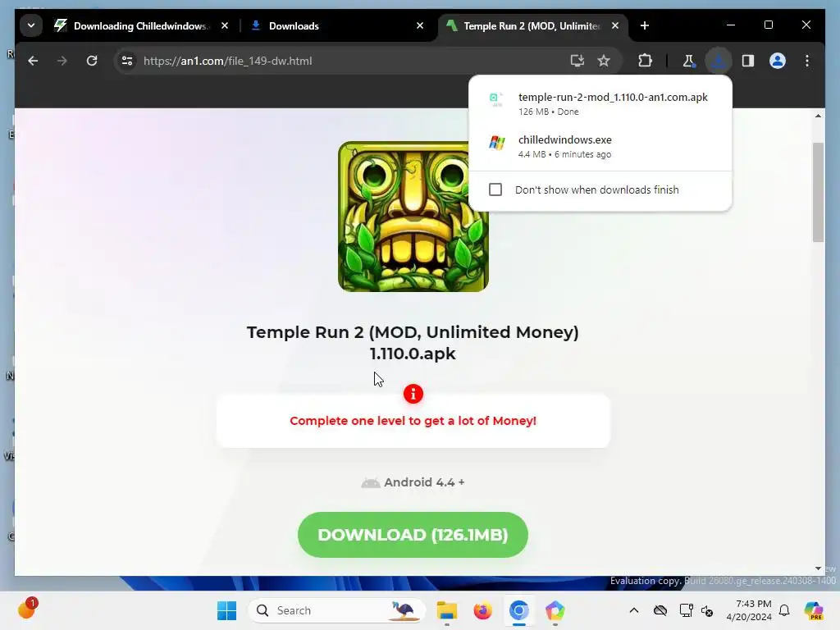Click the apk file icon in downloads popup
This screenshot has width=840, height=630.
496,99
